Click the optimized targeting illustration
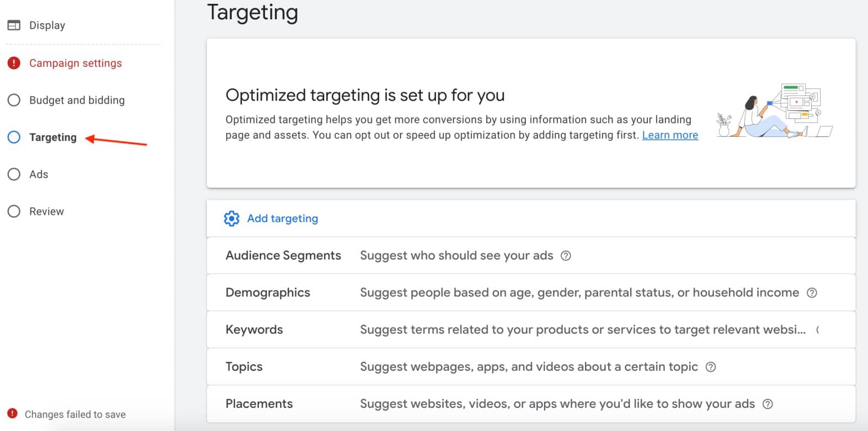Viewport: 868px width, 431px height. (774, 110)
